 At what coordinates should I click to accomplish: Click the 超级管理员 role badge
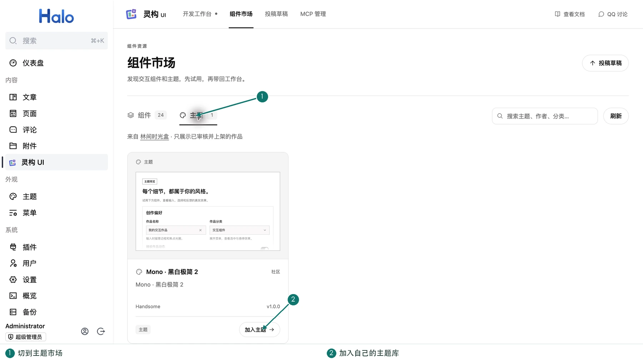coord(26,337)
